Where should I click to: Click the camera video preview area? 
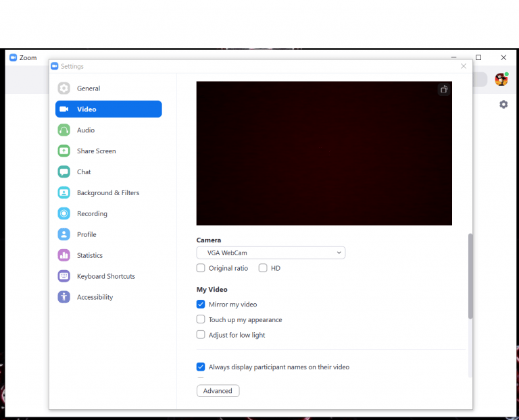[x=324, y=153]
